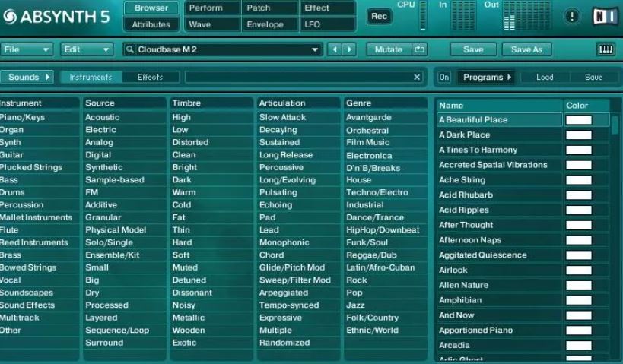Switch to the Wave page
623x364 pixels.
(x=212, y=24)
